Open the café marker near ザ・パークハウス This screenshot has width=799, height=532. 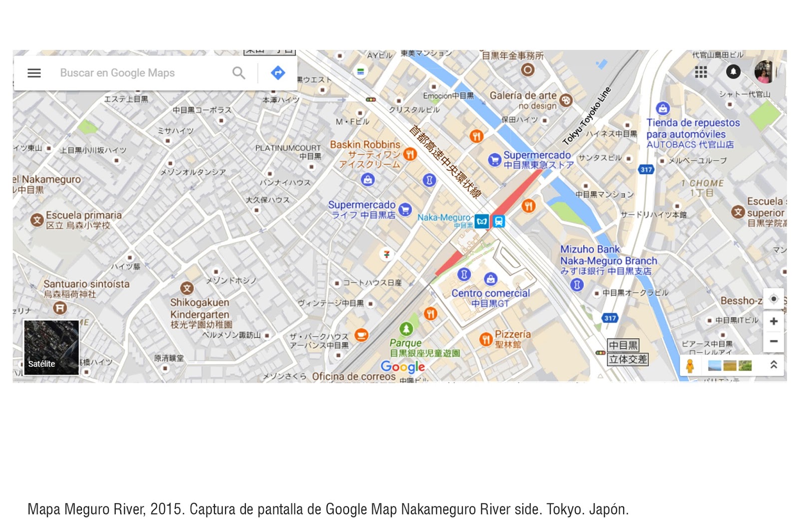[x=362, y=335]
